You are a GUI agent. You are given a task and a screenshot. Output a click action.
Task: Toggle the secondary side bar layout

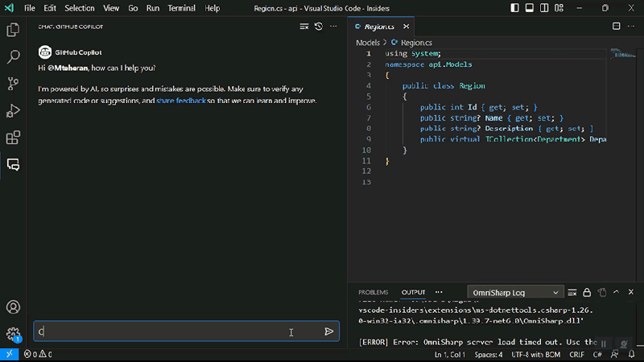(x=544, y=8)
